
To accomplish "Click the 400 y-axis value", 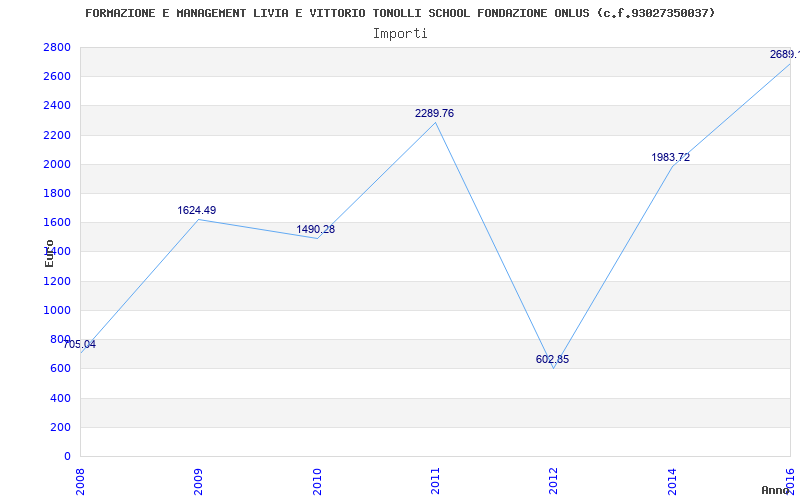I will (60, 398).
